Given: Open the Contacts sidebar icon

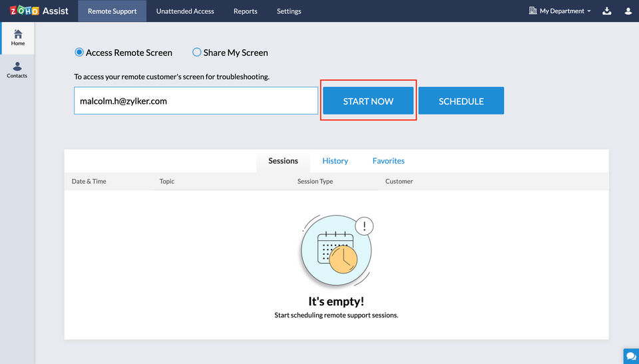Looking at the screenshot, I should (x=17, y=70).
